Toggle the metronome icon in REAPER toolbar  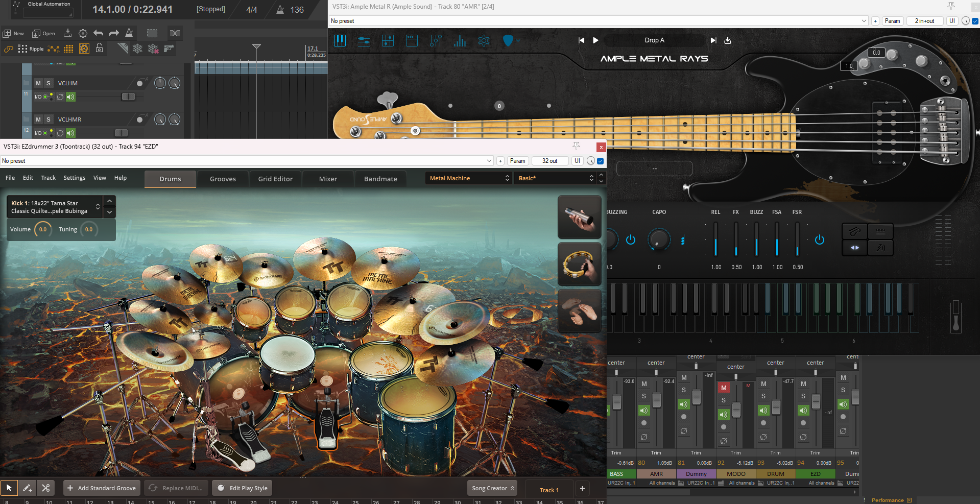[129, 33]
